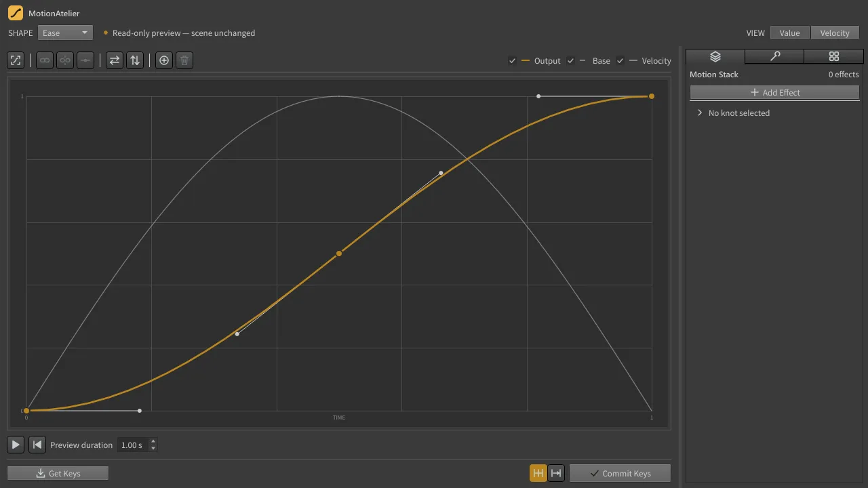Image resolution: width=868 pixels, height=488 pixels.
Task: Toggle the Base curve checkbox
Action: point(571,61)
